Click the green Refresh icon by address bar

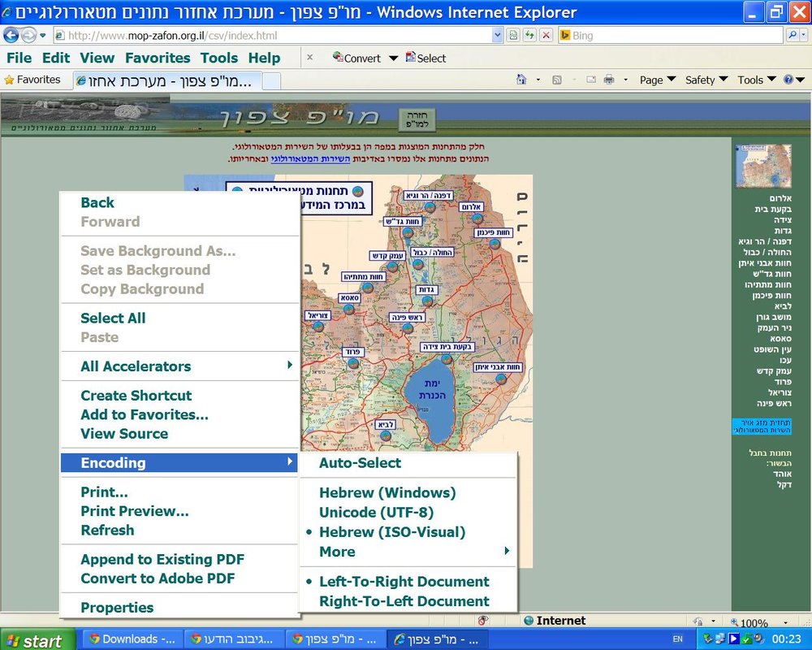click(529, 35)
